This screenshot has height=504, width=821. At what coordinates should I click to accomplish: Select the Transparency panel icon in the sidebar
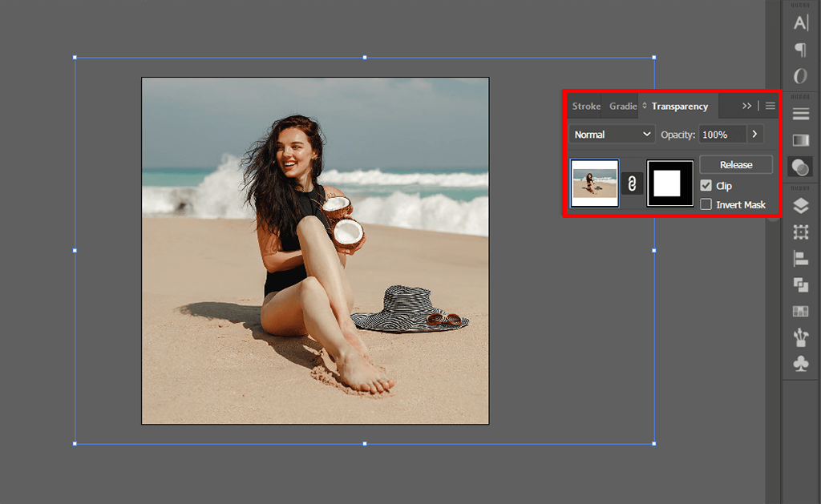coord(800,167)
